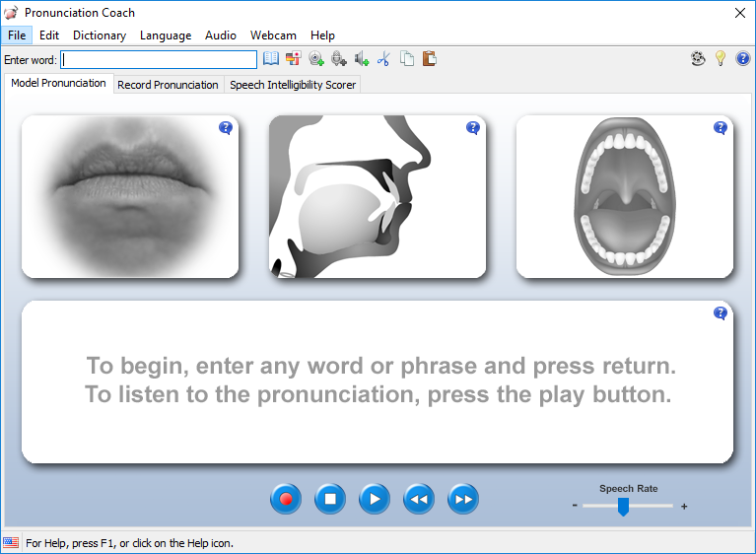The height and width of the screenshot is (554, 756).
Task: Click the rewind button
Action: [419, 499]
